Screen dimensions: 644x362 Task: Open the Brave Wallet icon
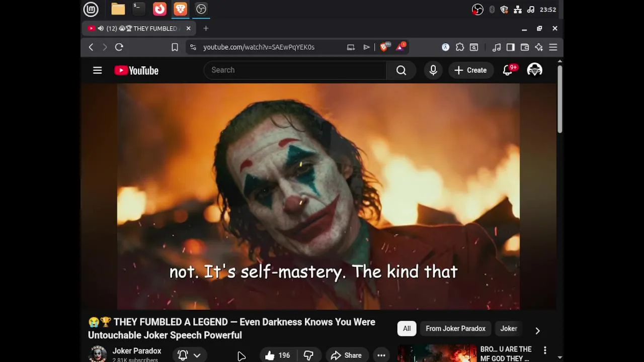click(x=525, y=47)
